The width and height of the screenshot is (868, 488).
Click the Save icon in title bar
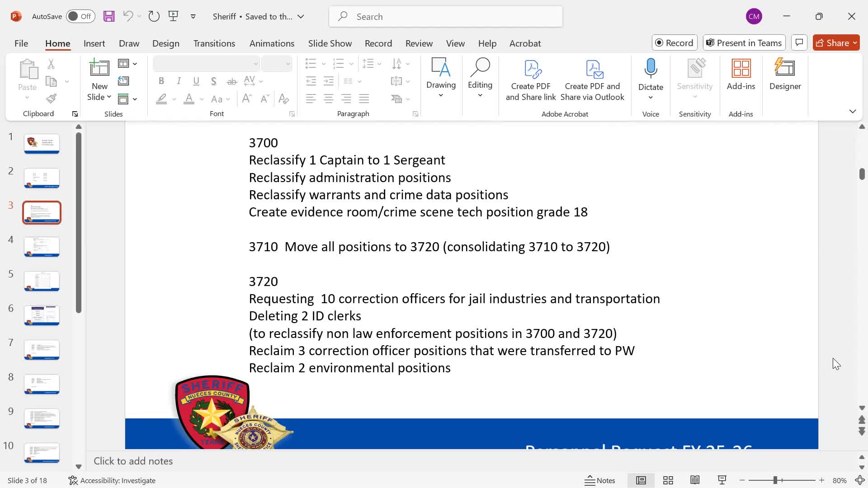[x=109, y=17]
